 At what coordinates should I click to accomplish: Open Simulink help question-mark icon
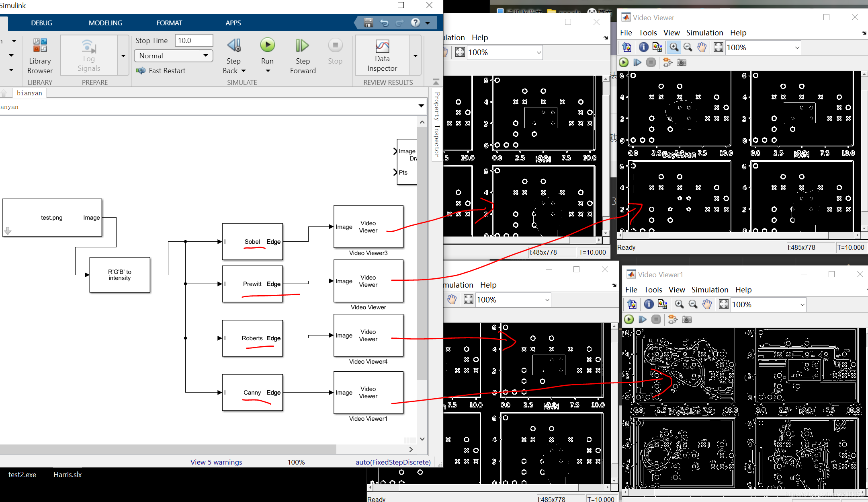(416, 23)
